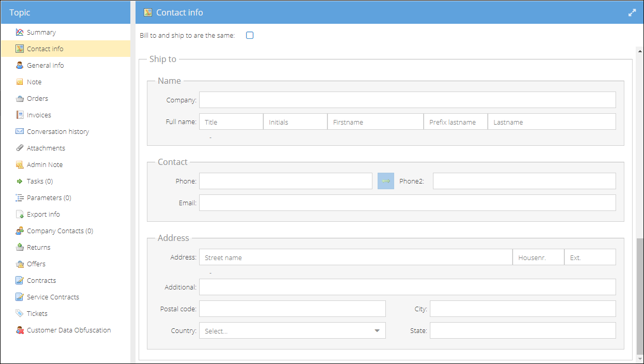The height and width of the screenshot is (364, 644).
Task: Enable Bill to and ship to same checkbox
Action: [x=250, y=36]
